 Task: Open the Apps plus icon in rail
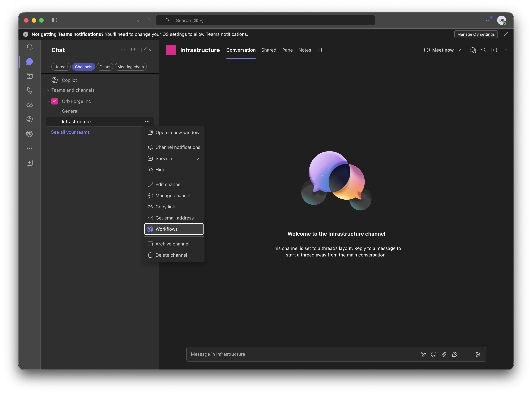pos(30,163)
